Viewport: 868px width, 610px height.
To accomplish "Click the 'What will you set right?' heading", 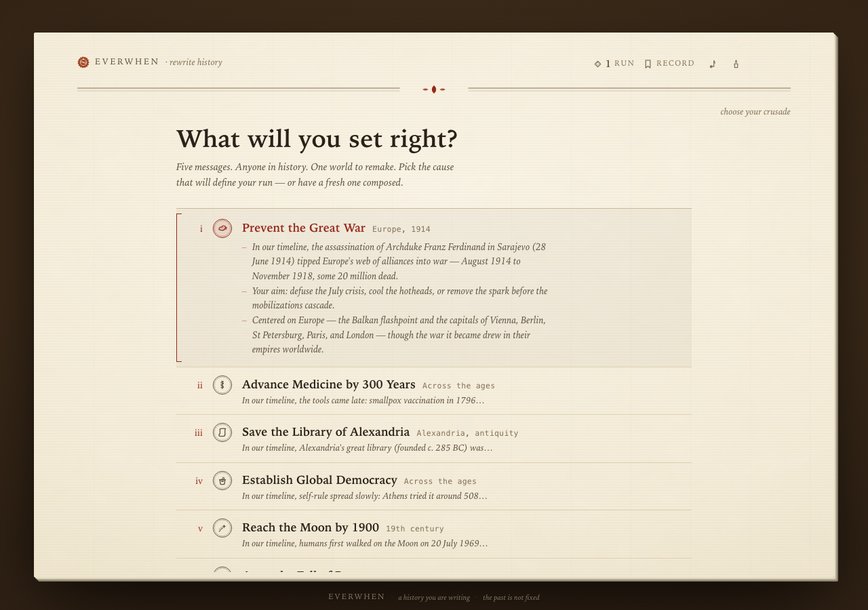I will pos(317,139).
